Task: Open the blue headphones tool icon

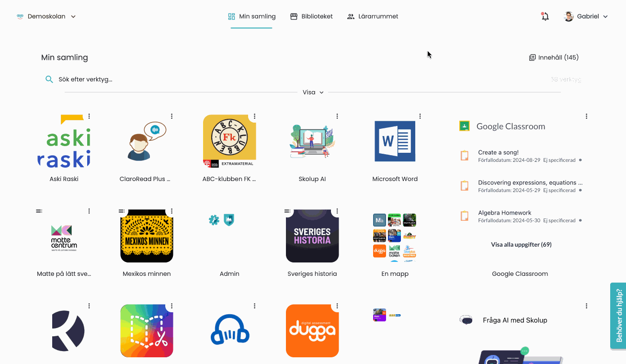Action: [229, 330]
